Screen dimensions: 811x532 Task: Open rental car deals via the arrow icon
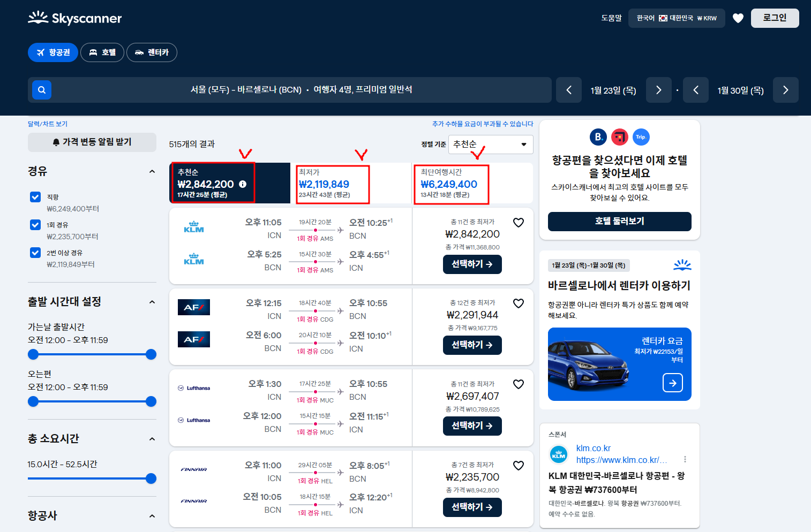(x=672, y=383)
